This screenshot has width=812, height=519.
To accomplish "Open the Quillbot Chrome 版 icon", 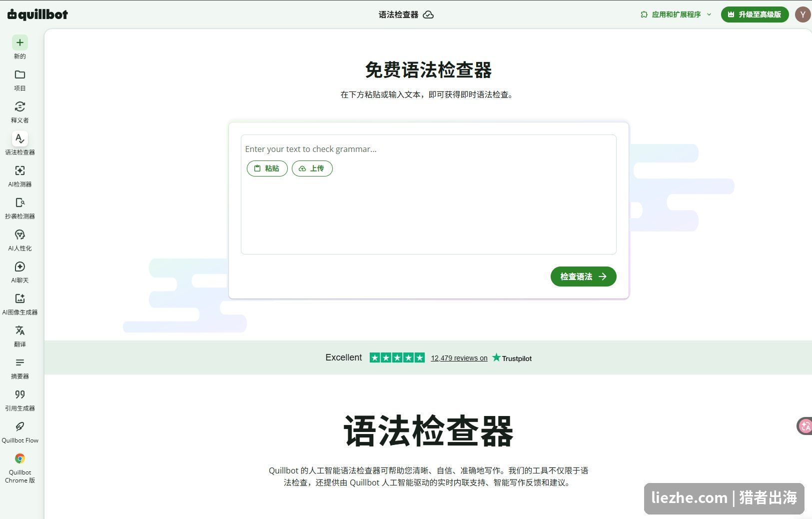I will click(x=20, y=458).
